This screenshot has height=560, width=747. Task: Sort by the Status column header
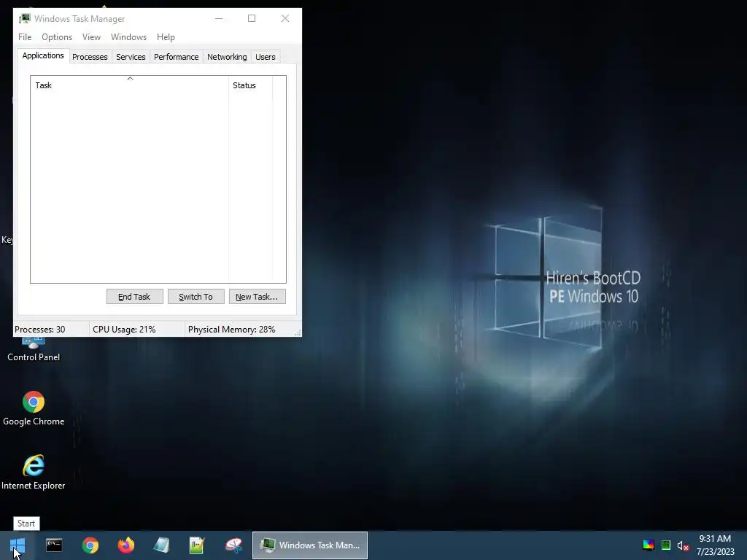251,85
